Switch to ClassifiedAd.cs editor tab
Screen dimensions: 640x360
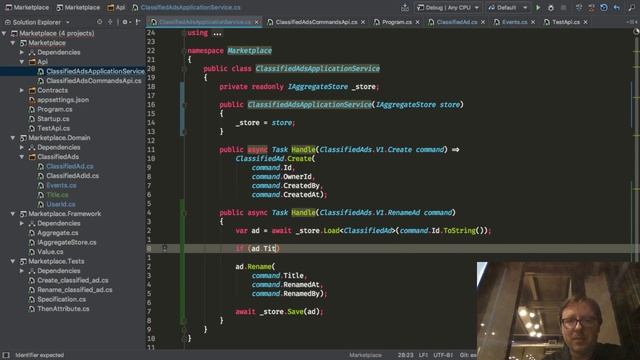click(x=456, y=22)
